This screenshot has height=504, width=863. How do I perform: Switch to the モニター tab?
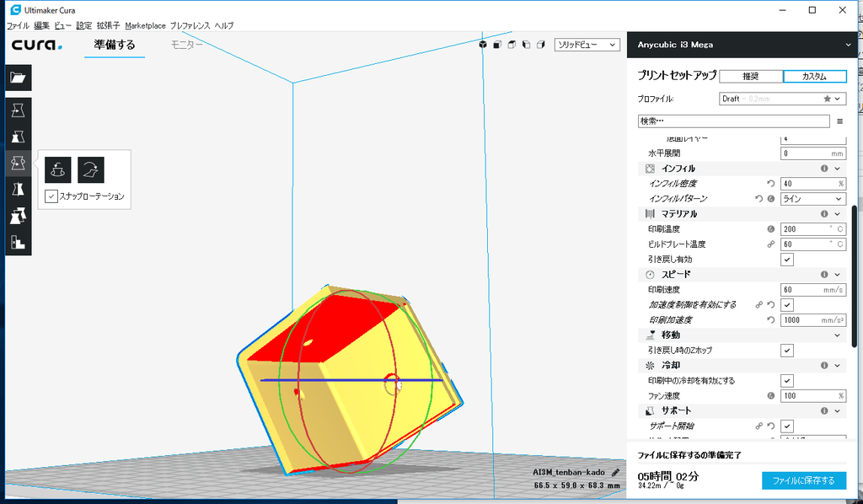(187, 45)
